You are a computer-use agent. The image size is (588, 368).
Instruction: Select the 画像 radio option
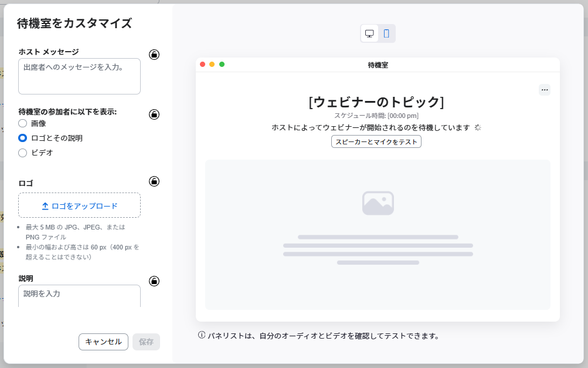pyautogui.click(x=23, y=123)
